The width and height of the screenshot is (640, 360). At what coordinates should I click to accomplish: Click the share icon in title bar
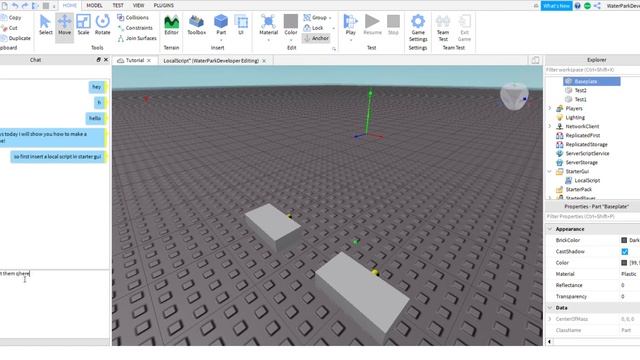pos(597,6)
